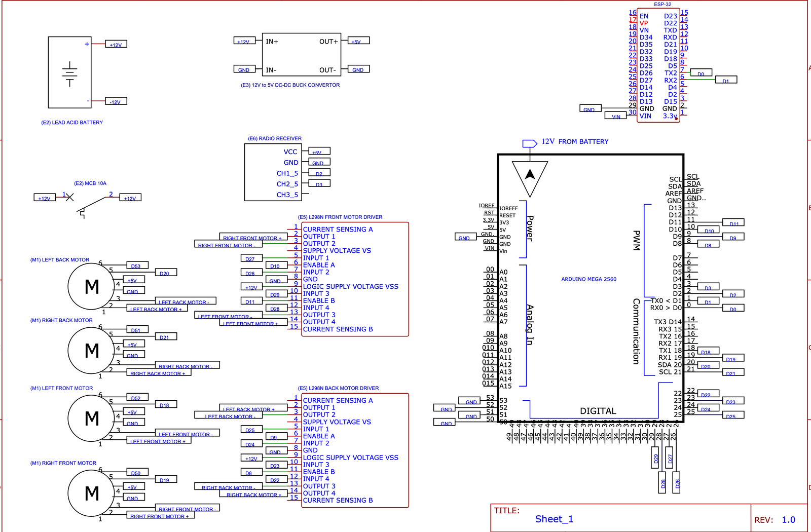Select the lead acid battery symbol

(70, 72)
